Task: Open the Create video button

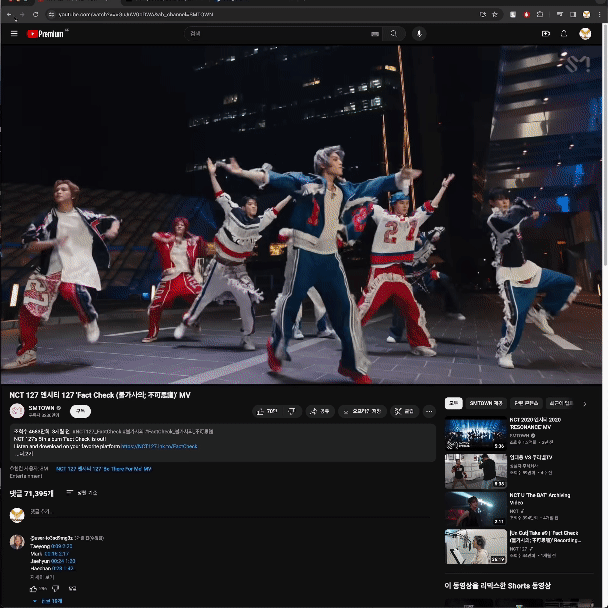Action: coord(546,34)
